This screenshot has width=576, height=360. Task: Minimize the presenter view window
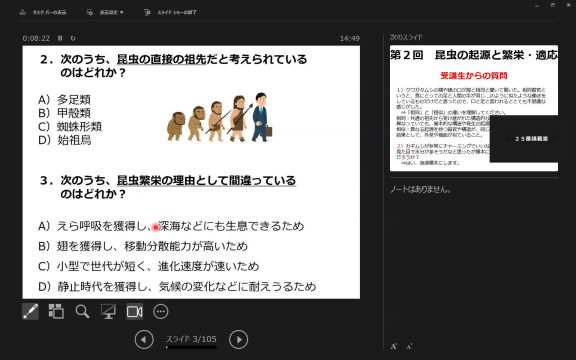click(x=537, y=5)
